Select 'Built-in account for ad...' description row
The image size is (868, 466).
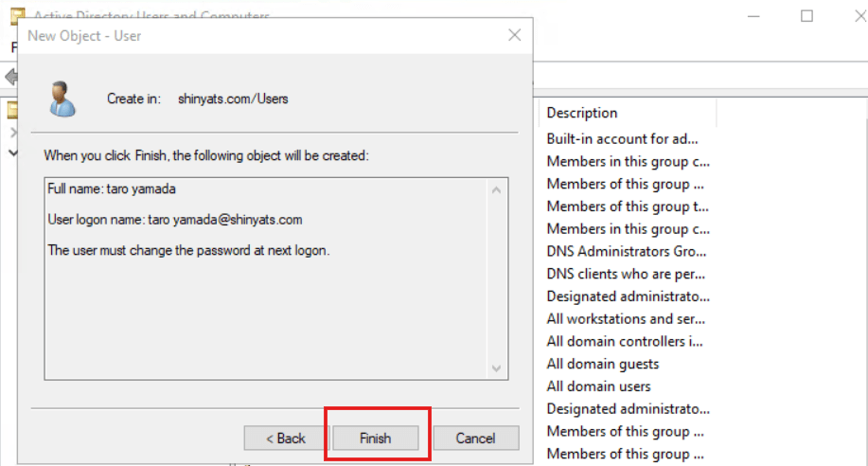point(622,138)
